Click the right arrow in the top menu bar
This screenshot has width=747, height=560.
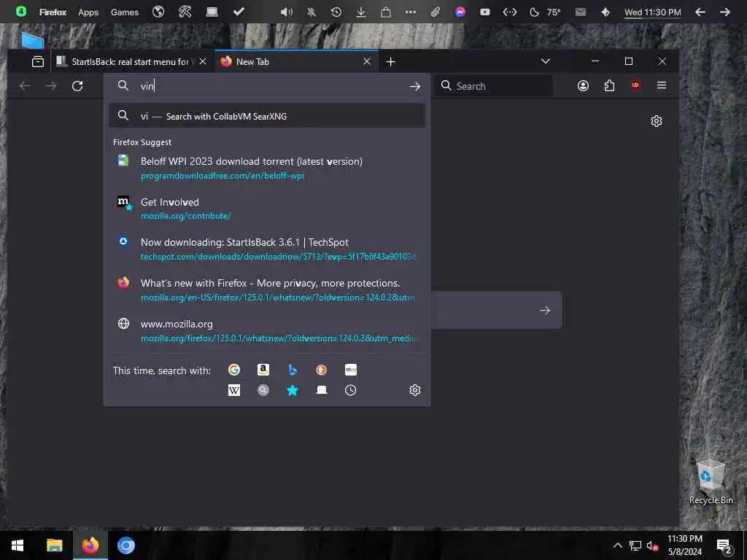point(724,12)
